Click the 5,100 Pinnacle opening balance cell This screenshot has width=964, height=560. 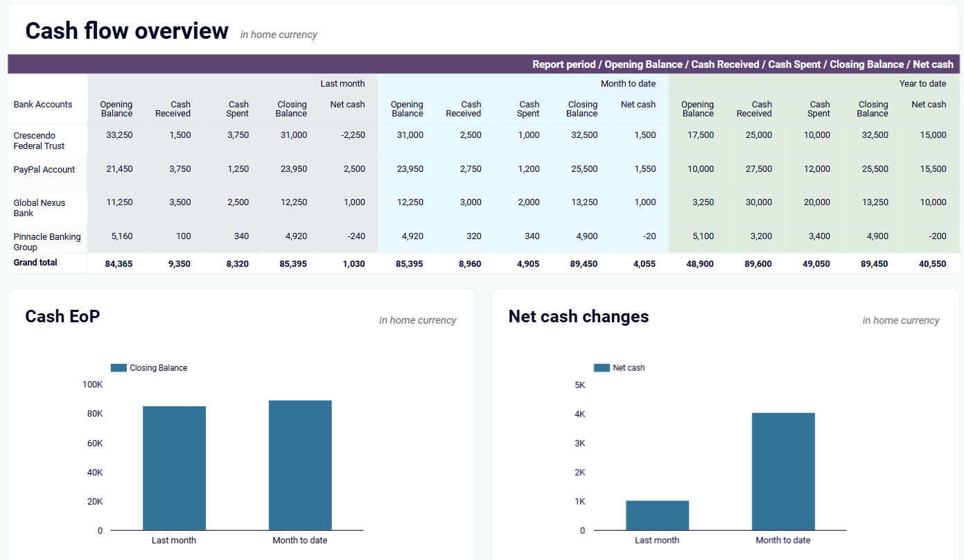[x=703, y=236]
